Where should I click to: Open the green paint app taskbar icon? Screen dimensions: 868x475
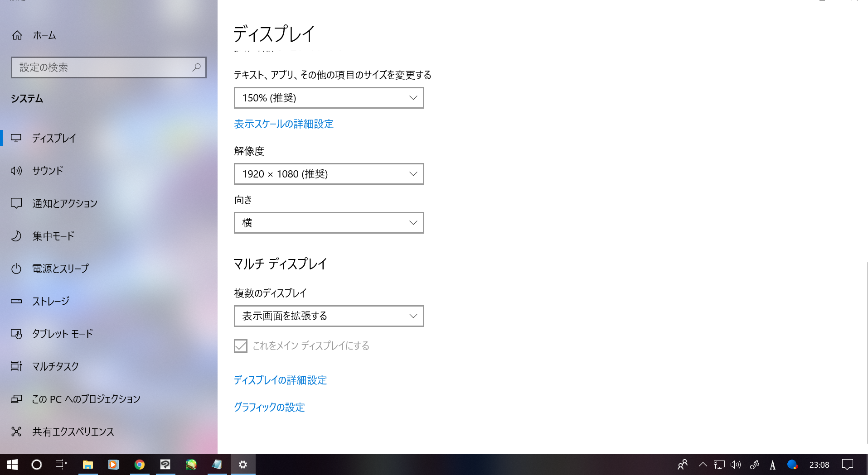[191, 465]
